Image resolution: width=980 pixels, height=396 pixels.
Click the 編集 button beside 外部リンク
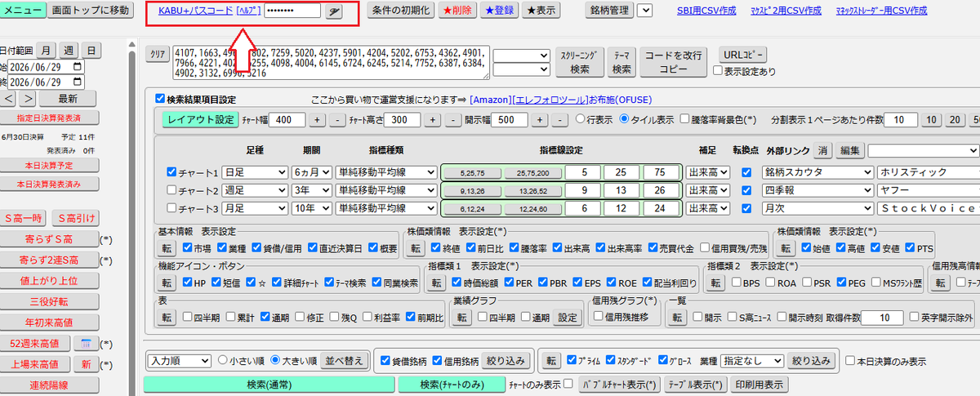click(850, 151)
